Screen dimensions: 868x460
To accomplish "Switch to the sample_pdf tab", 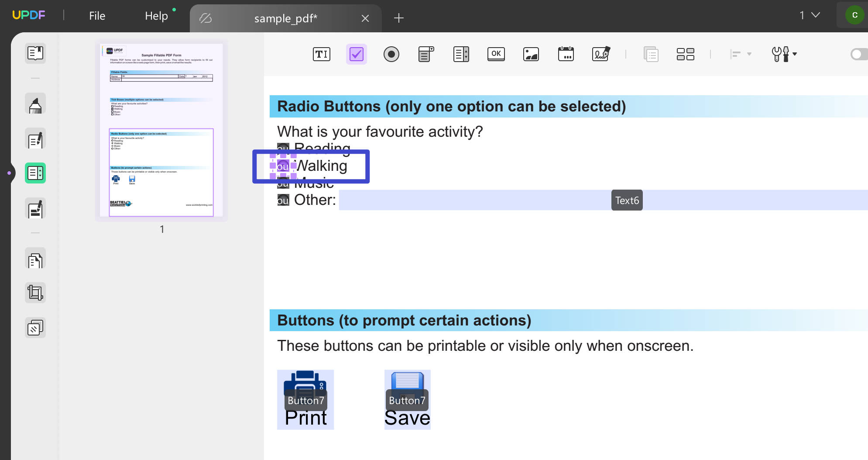I will point(285,18).
